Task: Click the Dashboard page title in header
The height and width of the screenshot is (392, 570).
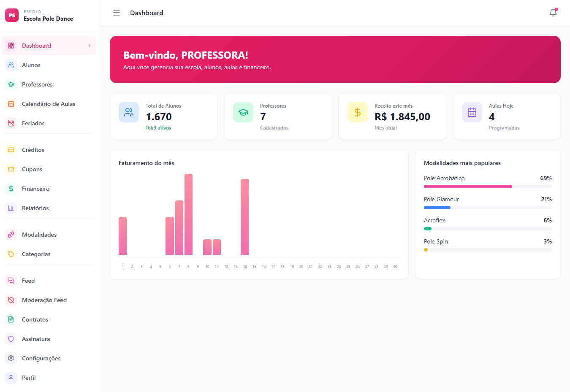Action: [x=147, y=13]
